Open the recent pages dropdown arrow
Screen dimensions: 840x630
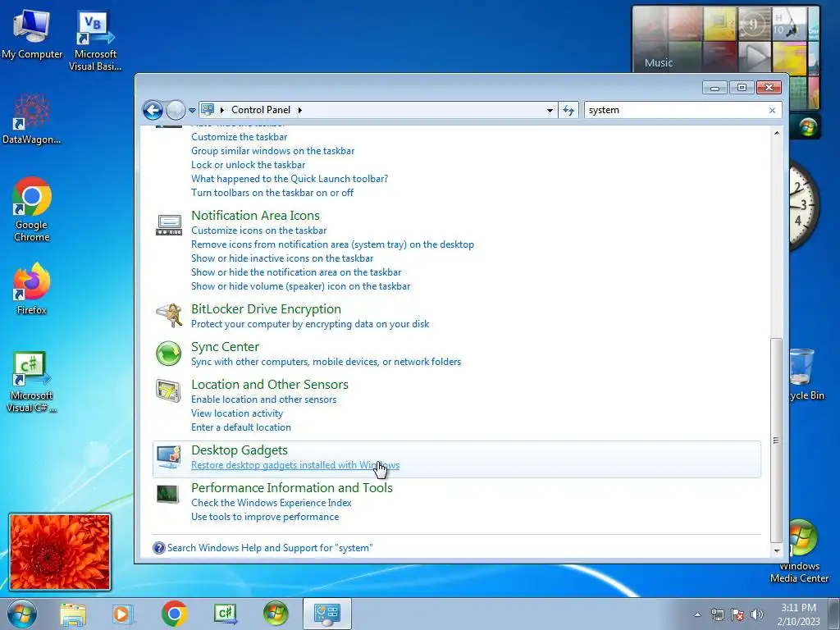coord(192,111)
